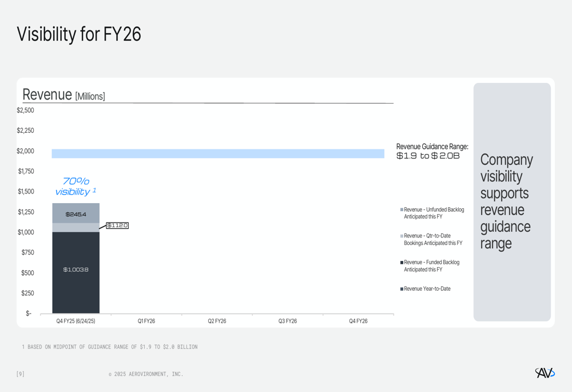
Task: Click the 'Revenue Guidance Range:' label
Action: click(x=432, y=146)
